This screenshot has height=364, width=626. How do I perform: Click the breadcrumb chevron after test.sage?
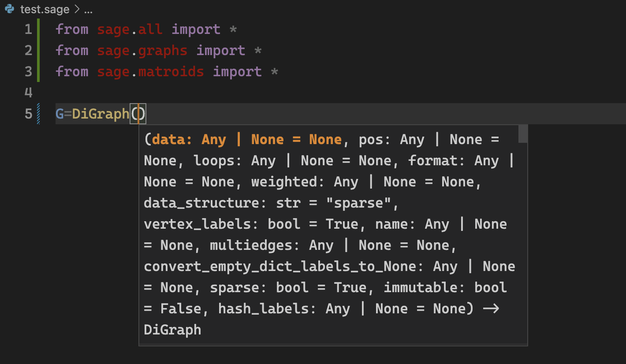(77, 10)
